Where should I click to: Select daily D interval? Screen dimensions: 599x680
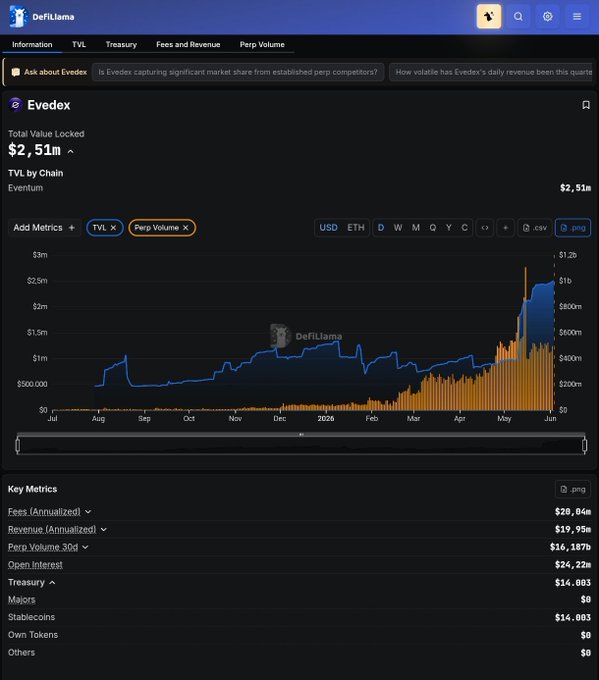[x=380, y=228]
